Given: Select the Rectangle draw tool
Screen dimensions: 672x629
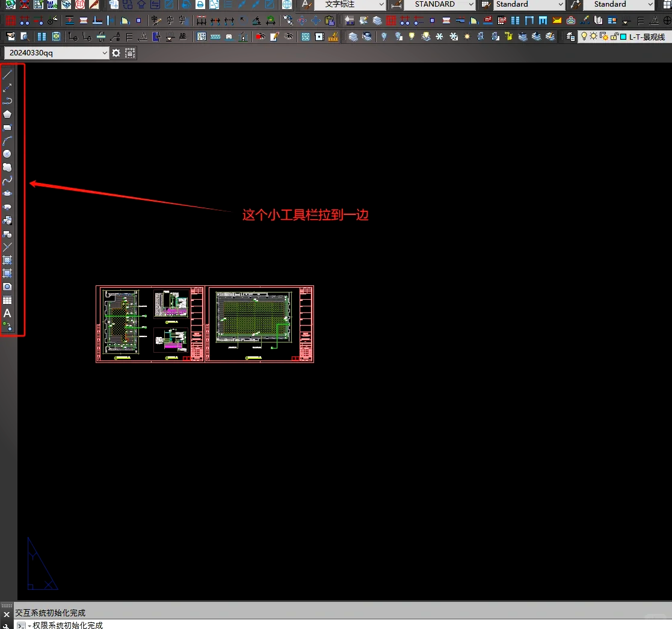Looking at the screenshot, I should click(7, 127).
